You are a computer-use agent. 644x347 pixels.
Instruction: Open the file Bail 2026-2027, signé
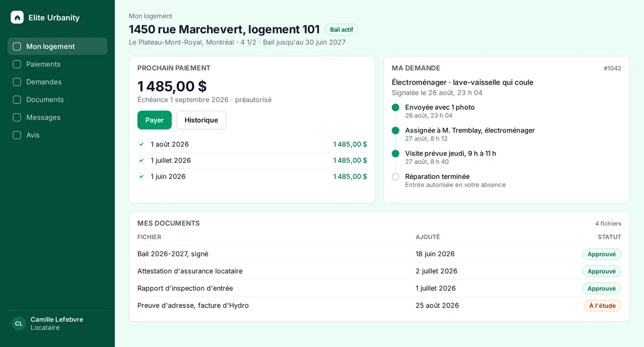click(x=173, y=254)
